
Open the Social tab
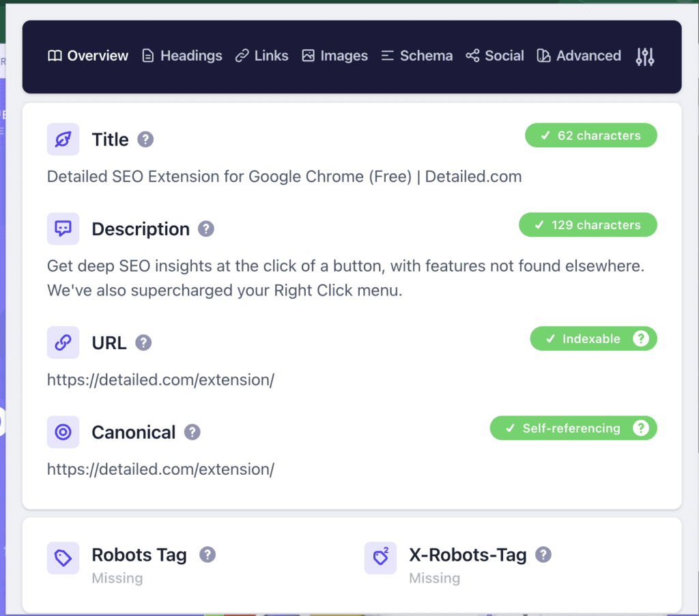click(495, 56)
